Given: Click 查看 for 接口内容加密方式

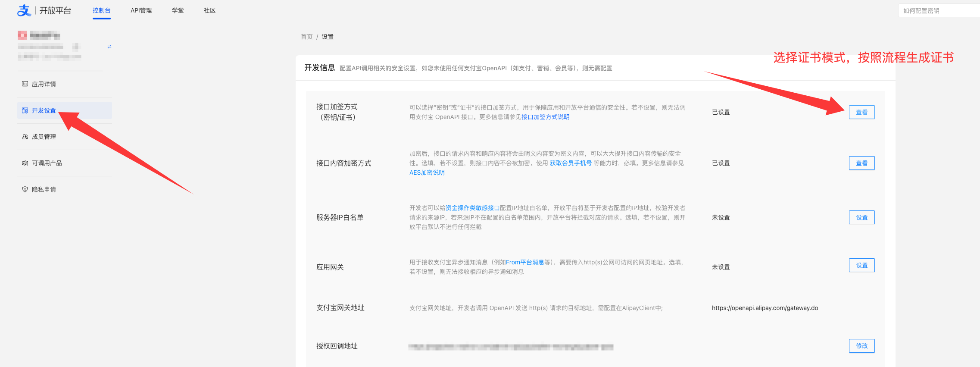Looking at the screenshot, I should (862, 163).
